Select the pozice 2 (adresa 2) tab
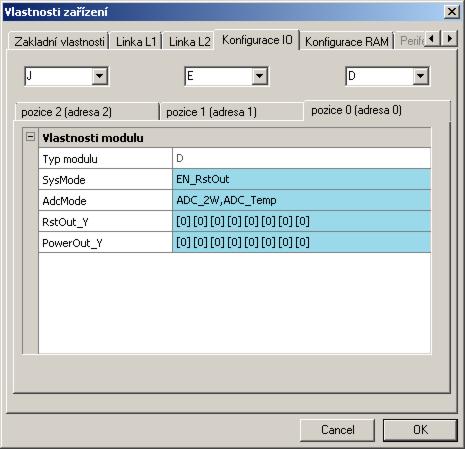Image resolution: width=465 pixels, height=449 pixels. click(x=87, y=112)
